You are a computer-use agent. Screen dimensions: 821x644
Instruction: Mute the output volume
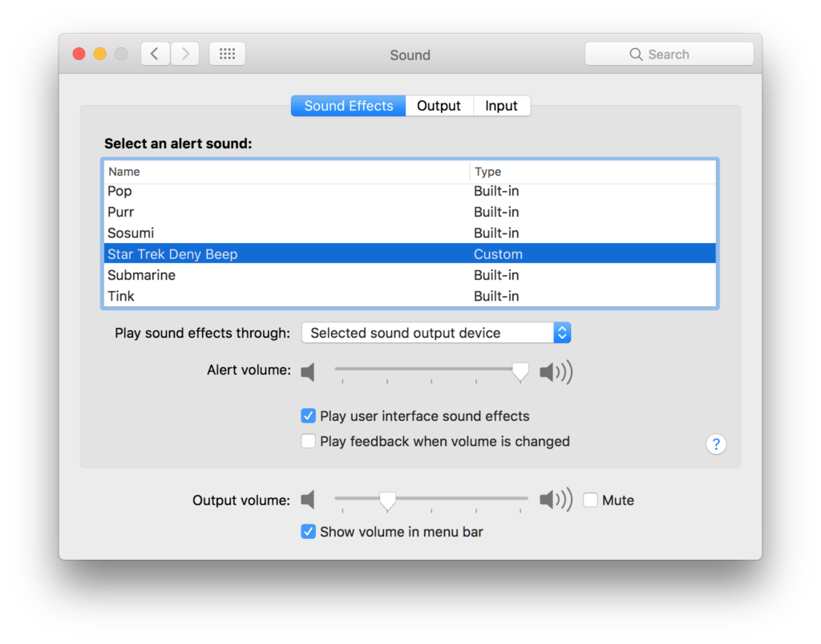click(590, 500)
